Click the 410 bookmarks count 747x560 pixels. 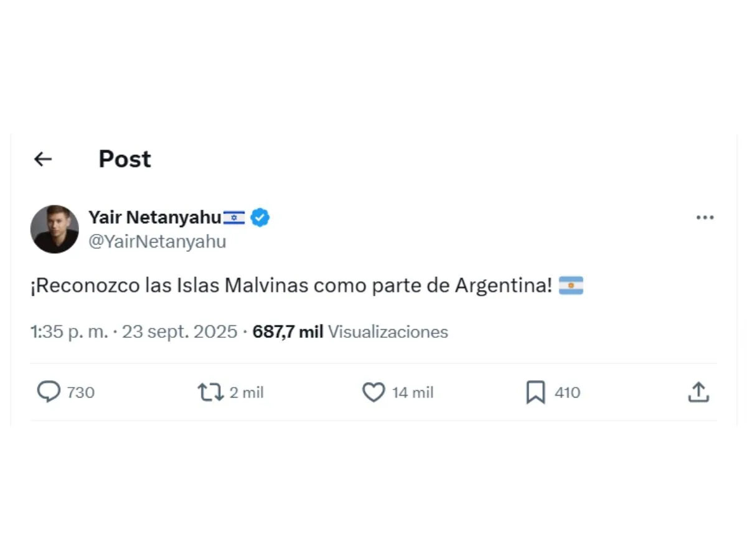[x=567, y=393]
